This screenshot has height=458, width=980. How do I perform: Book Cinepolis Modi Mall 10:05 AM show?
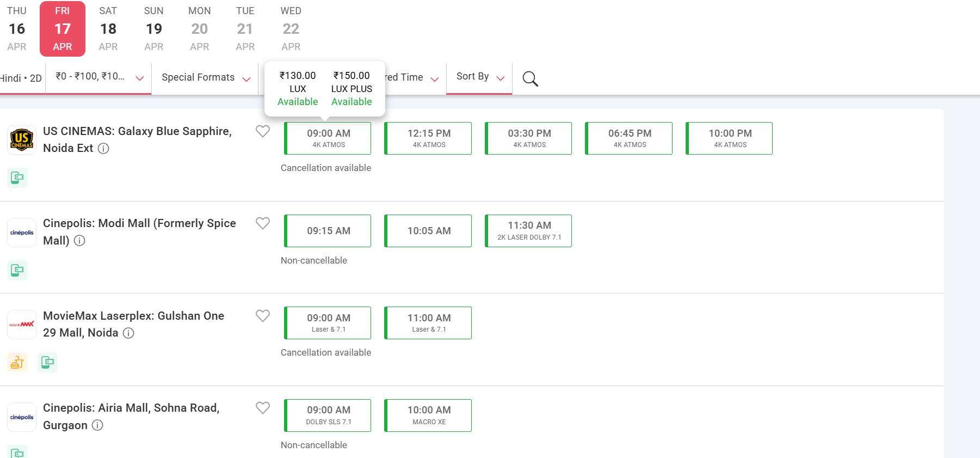(x=428, y=231)
